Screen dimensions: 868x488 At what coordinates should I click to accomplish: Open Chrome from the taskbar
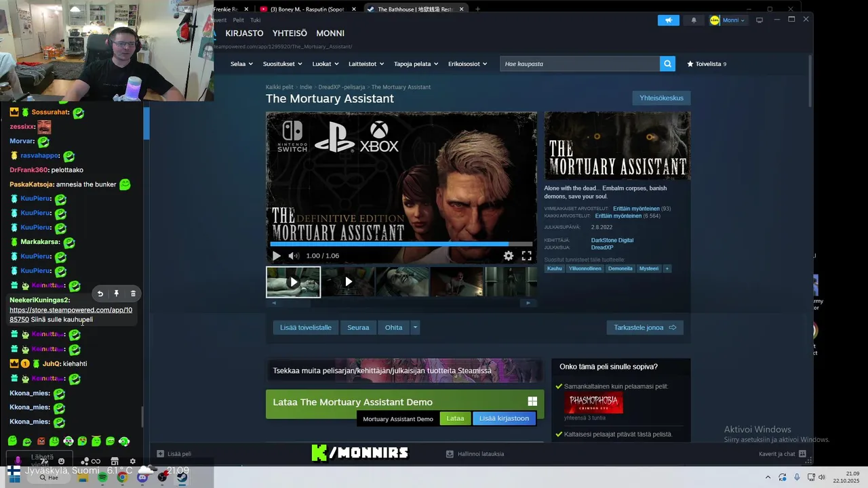[122, 477]
